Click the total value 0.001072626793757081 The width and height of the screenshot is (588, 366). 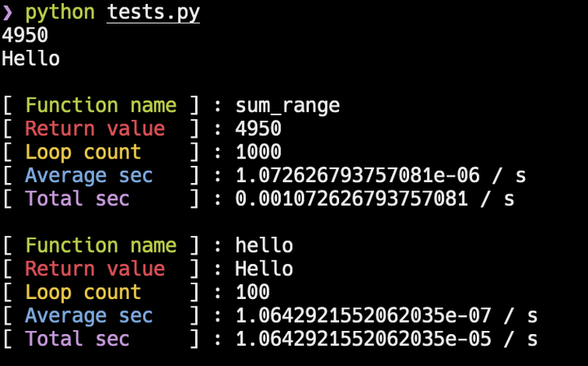point(352,199)
